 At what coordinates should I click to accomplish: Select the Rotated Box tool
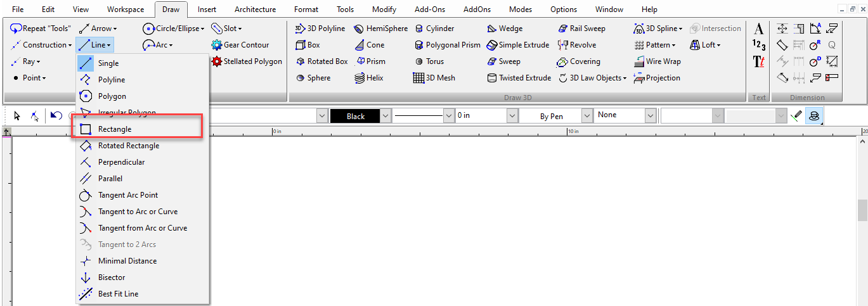321,61
